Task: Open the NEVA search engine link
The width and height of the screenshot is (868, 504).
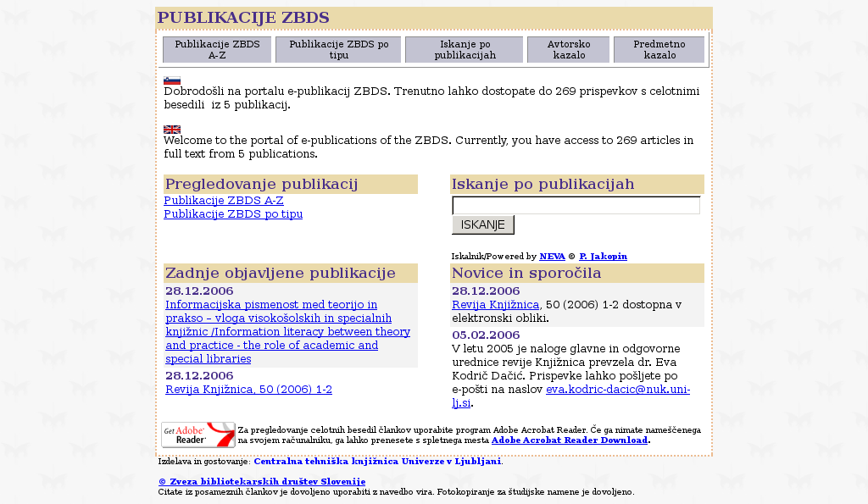Action: tap(552, 256)
